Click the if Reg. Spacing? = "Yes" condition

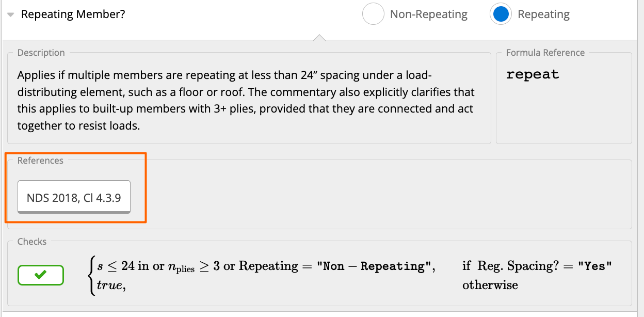click(537, 266)
